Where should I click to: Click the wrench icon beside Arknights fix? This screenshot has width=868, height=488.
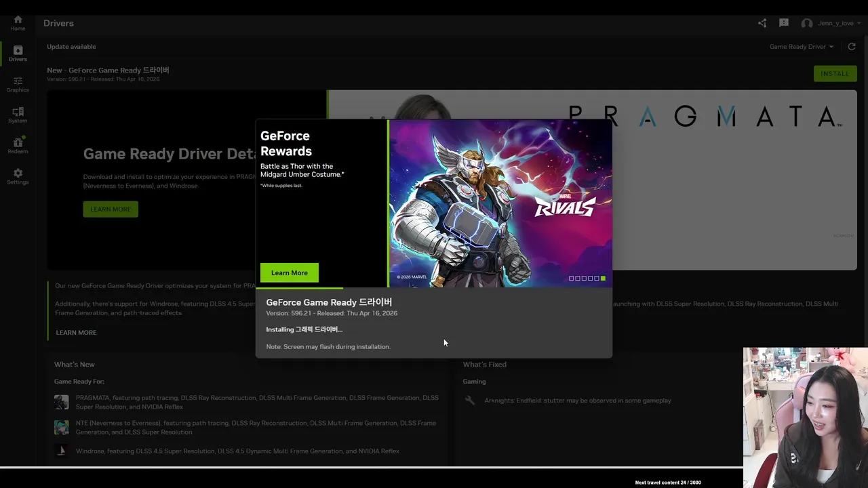coord(469,401)
